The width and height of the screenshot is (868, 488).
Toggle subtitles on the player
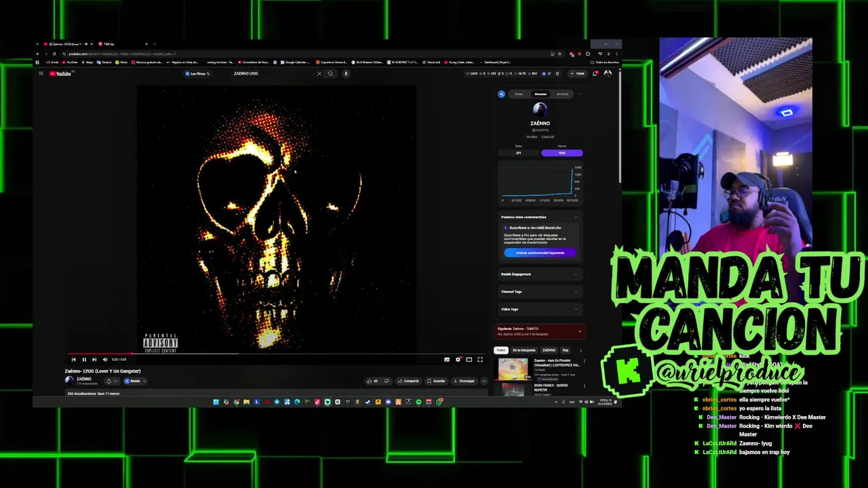[x=446, y=360]
